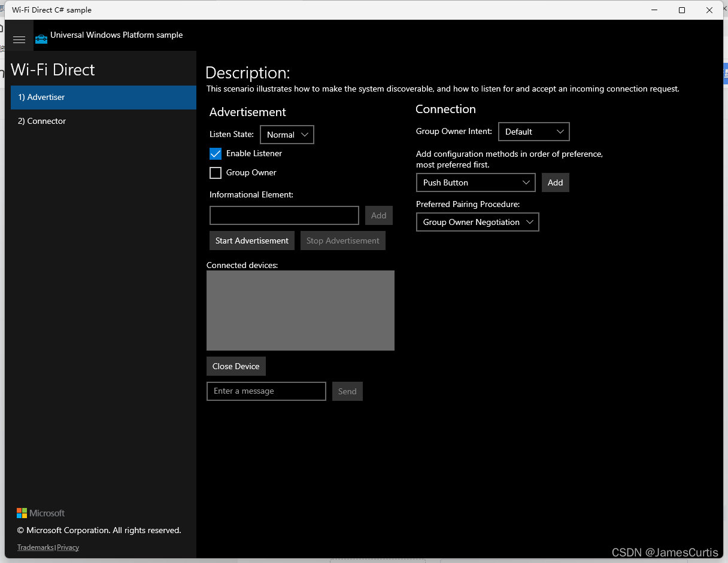The image size is (728, 563).
Task: Open the Listen State dropdown
Action: [x=287, y=135]
